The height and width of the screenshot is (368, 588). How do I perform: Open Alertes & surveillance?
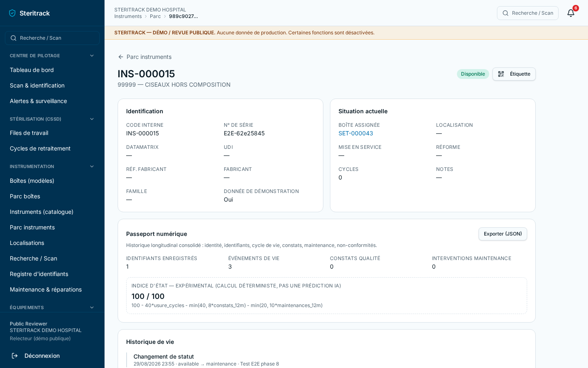coord(52,101)
